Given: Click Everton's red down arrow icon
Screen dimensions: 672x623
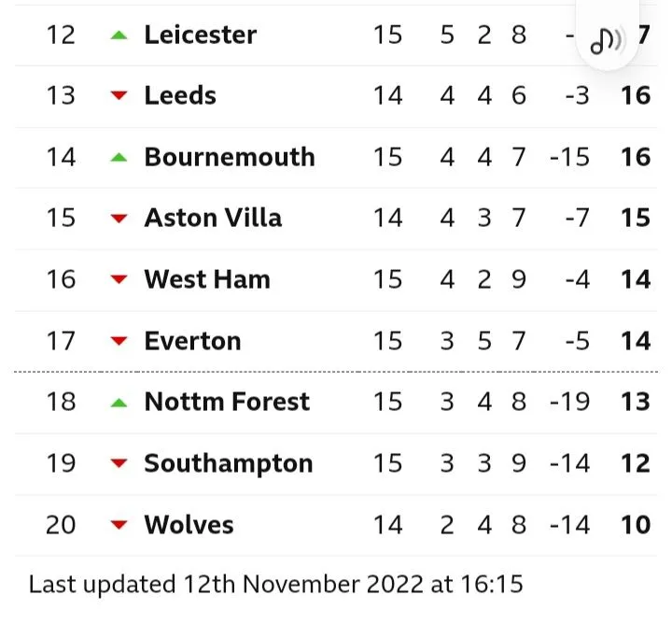Looking at the screenshot, I should pyautogui.click(x=118, y=341).
